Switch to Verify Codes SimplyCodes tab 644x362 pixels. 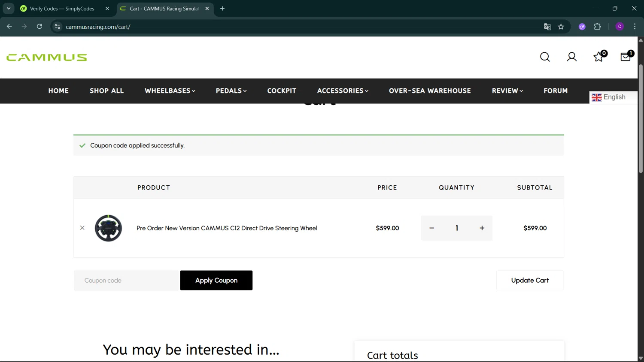[62, 9]
